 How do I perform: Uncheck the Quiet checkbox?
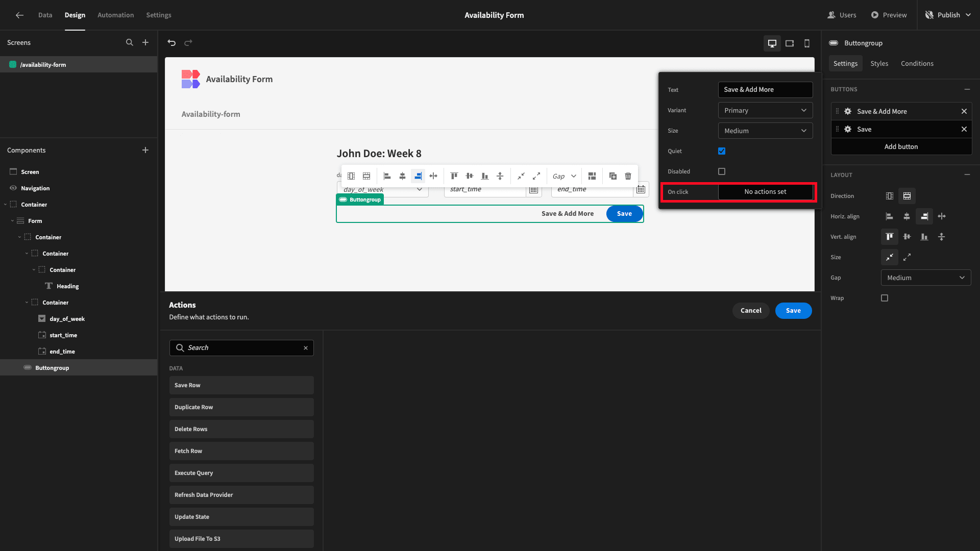tap(722, 151)
